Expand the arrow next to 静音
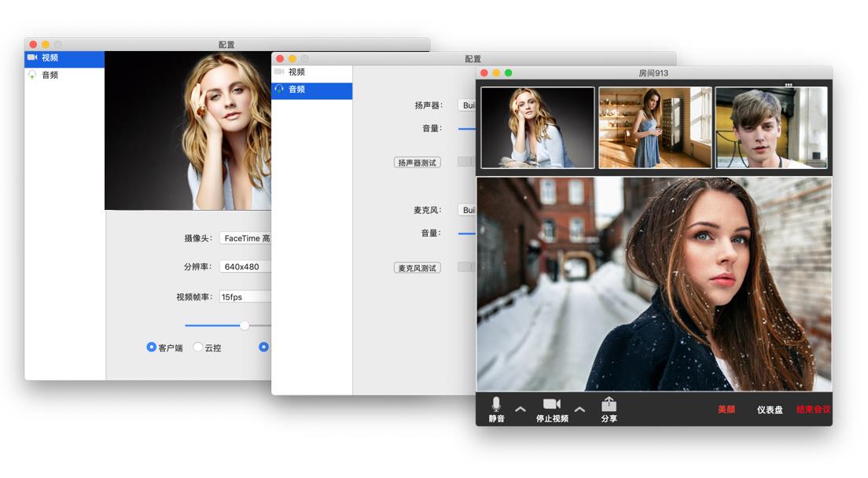 pos(520,409)
